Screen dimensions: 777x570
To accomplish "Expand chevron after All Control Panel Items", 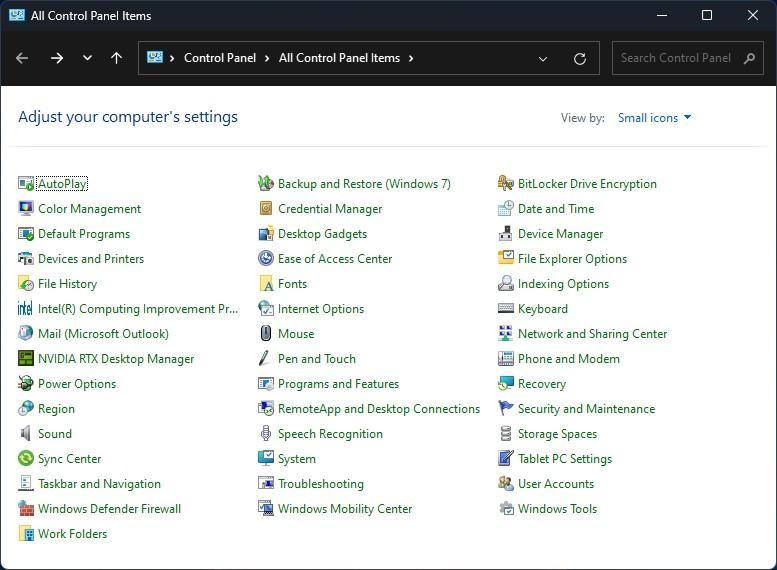I will pos(411,58).
